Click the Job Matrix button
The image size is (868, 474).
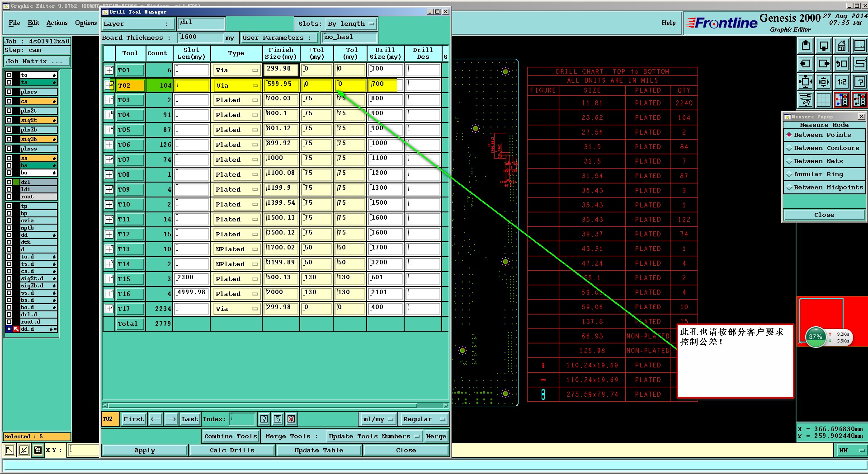point(37,61)
